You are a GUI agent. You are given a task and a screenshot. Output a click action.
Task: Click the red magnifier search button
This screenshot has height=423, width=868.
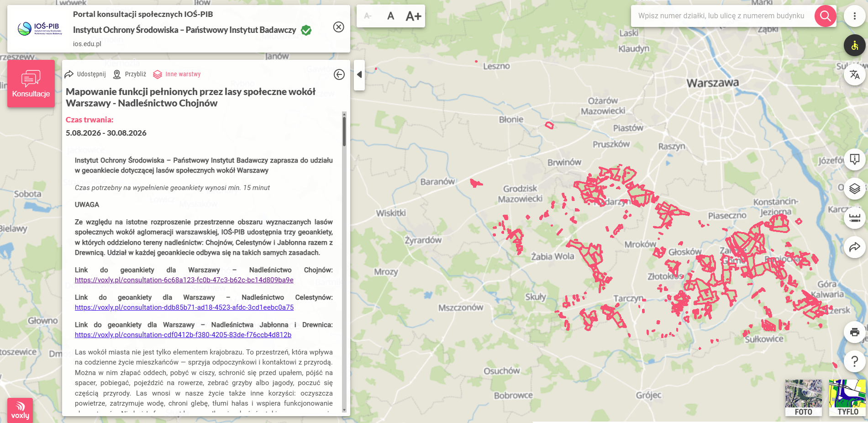(x=826, y=16)
